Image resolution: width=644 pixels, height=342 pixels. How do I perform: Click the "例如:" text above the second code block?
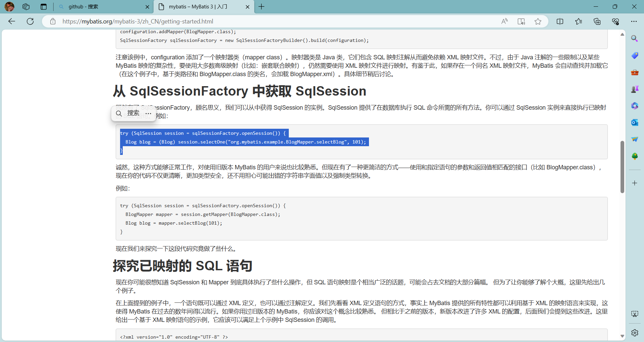(x=123, y=188)
